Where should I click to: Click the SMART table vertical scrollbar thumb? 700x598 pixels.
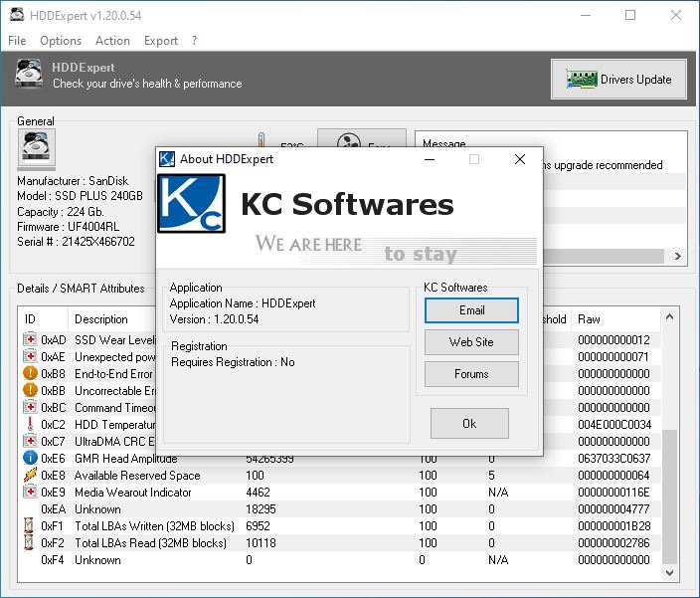[669, 497]
